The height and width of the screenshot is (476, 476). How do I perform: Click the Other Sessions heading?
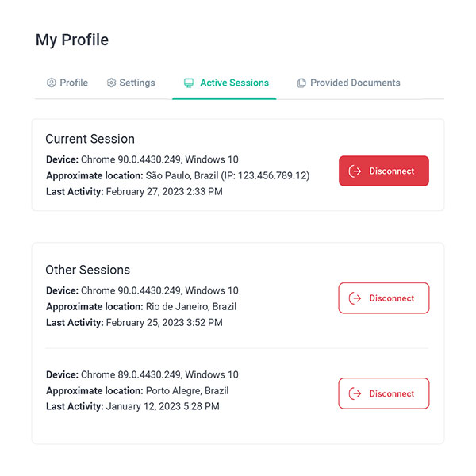[87, 270]
